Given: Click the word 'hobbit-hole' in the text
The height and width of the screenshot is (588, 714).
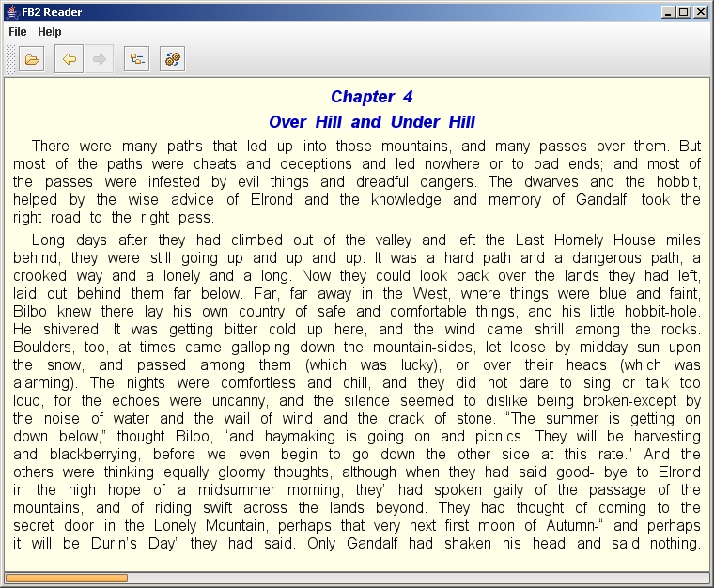Looking at the screenshot, I should (660, 311).
